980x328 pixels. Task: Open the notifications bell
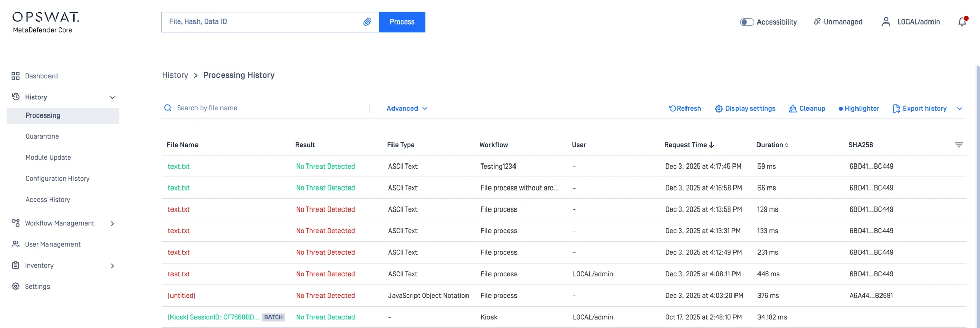tap(962, 22)
